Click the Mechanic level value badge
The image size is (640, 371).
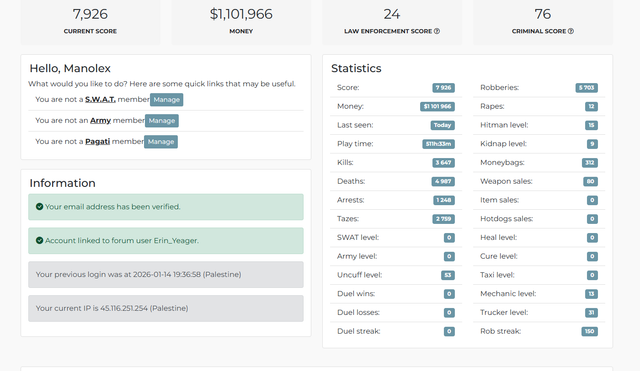click(591, 294)
